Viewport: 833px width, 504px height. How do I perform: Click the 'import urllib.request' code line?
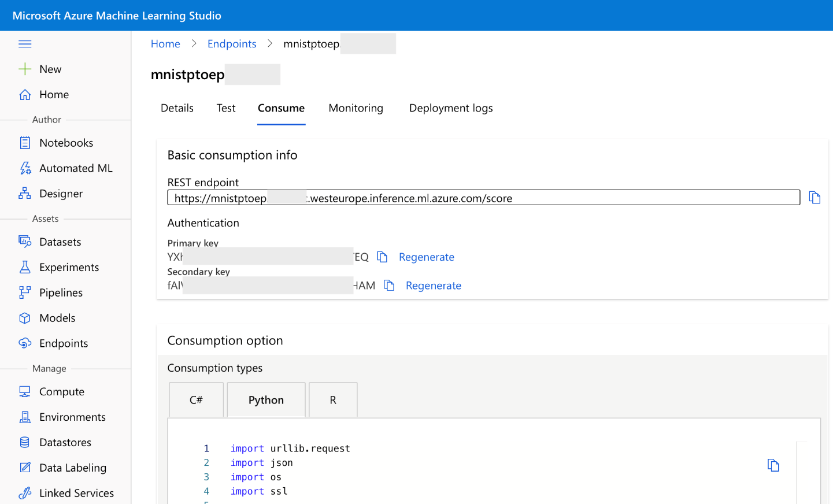tap(290, 449)
